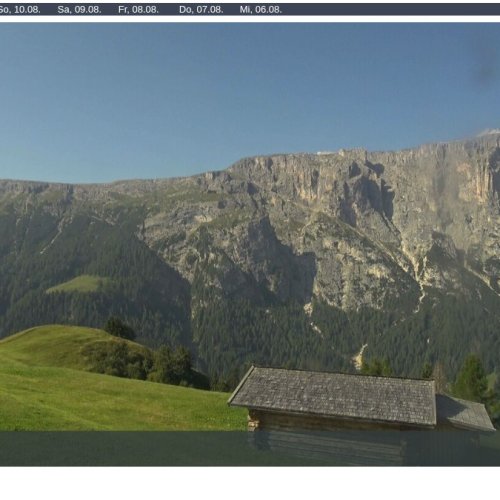The image size is (500, 500).
Task: Select the So. 10.08. date tab
Action: (20, 10)
